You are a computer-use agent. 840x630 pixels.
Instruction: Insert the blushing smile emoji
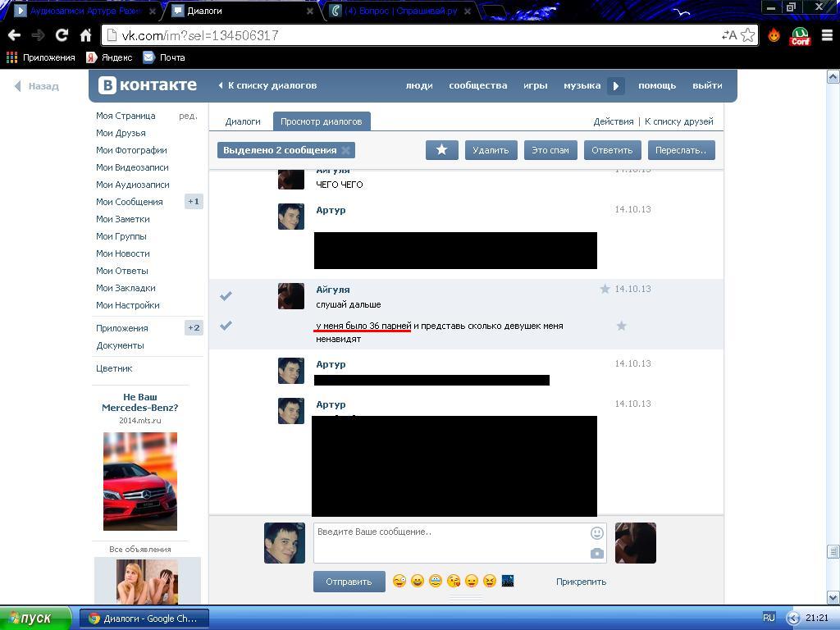point(436,581)
